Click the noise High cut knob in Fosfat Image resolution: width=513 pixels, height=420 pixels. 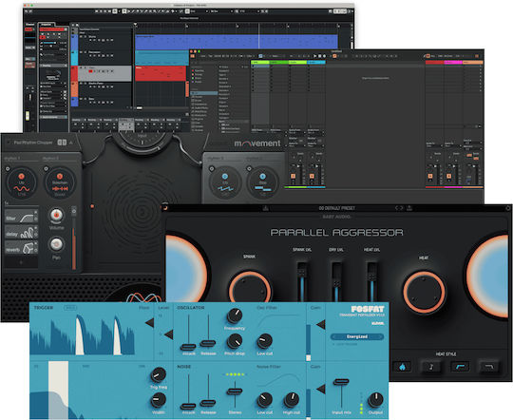tap(292, 400)
